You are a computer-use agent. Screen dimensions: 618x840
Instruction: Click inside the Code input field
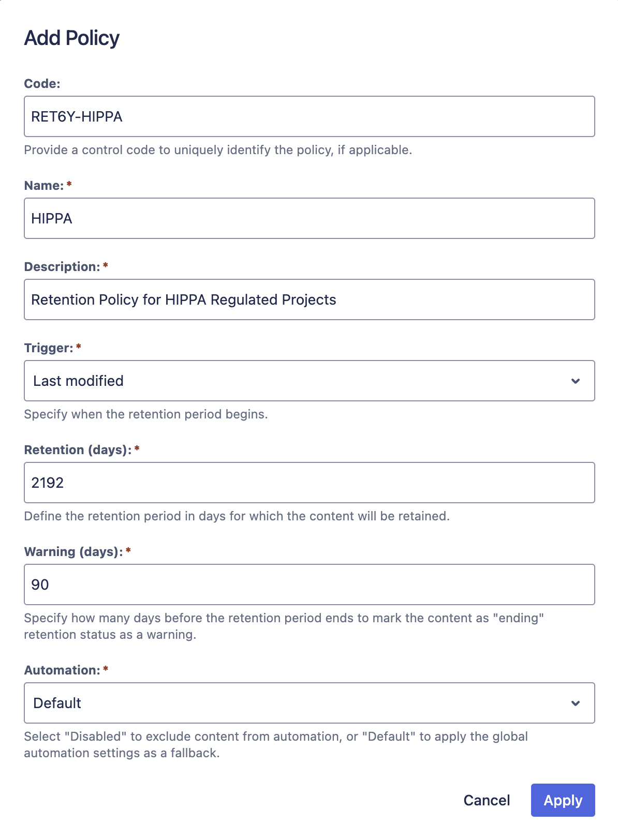pyautogui.click(x=309, y=116)
